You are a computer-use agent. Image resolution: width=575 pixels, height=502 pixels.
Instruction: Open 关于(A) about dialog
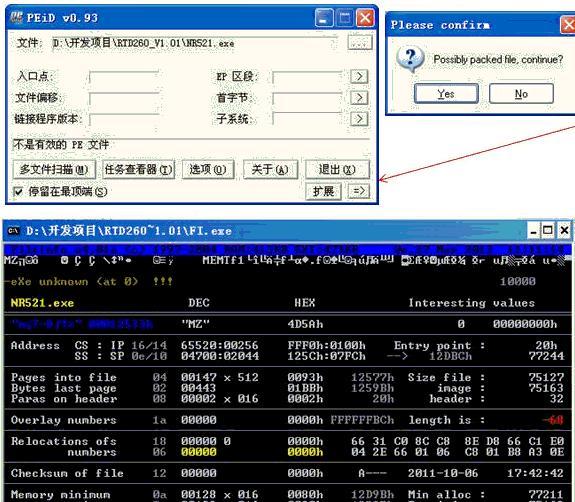click(270, 169)
